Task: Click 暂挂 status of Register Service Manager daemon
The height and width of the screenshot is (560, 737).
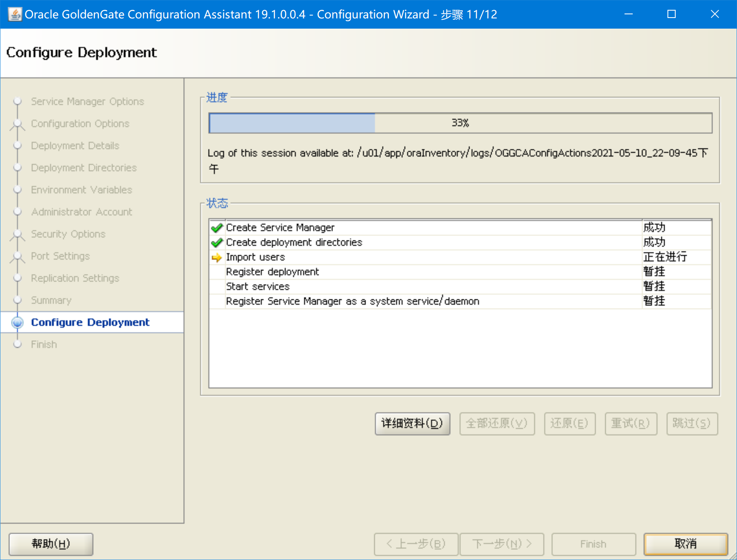Action: (654, 301)
